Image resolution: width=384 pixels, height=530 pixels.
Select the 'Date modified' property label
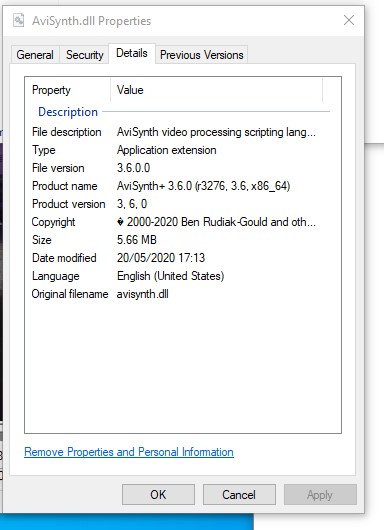coord(64,258)
